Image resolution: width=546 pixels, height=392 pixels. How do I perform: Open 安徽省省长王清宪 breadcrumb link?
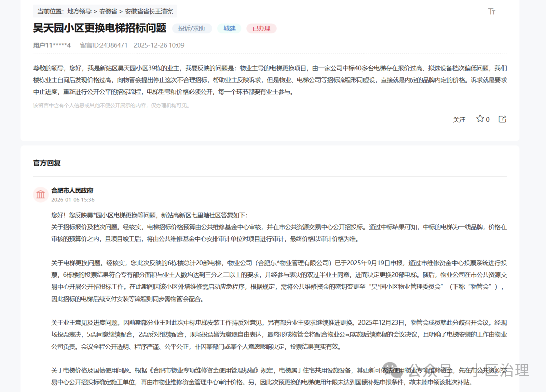(149, 11)
